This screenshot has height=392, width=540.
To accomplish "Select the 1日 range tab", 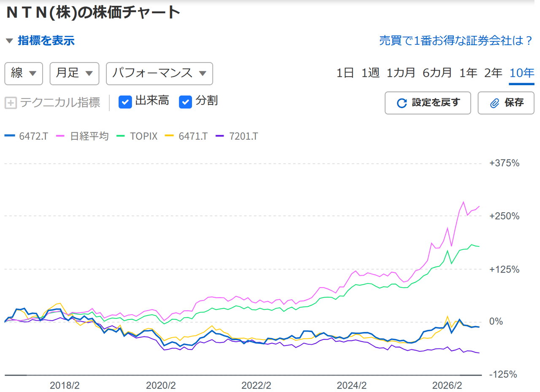I will (x=345, y=73).
